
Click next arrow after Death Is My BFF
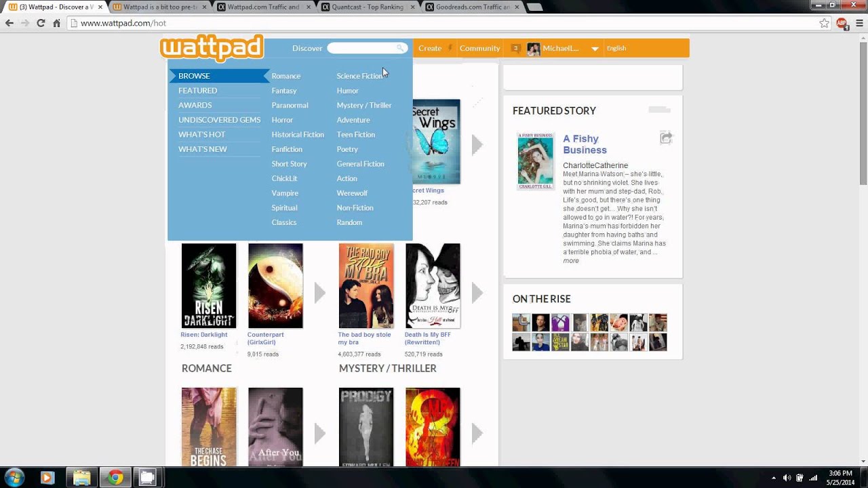click(477, 293)
